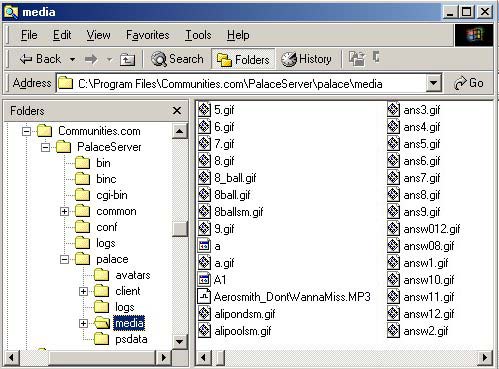Click the ans5.gif file name

[x=422, y=144]
